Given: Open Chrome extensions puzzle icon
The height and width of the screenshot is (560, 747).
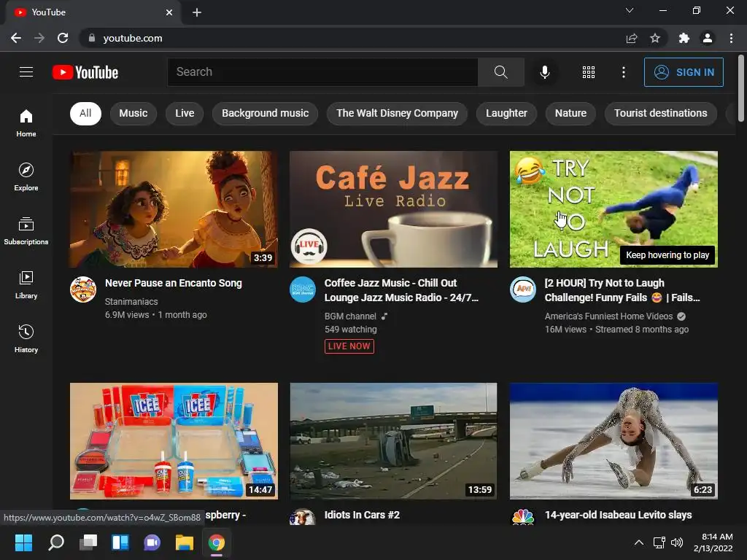Looking at the screenshot, I should [x=684, y=38].
